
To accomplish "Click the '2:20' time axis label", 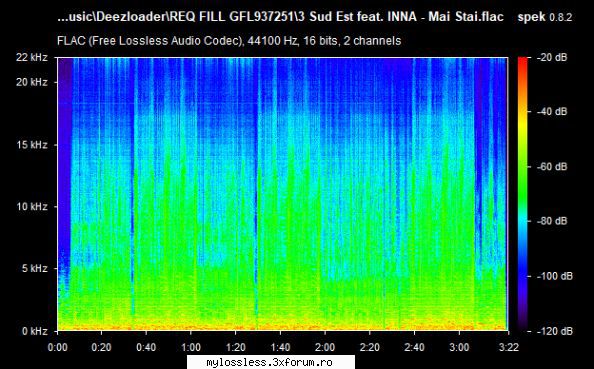I will (x=370, y=347).
